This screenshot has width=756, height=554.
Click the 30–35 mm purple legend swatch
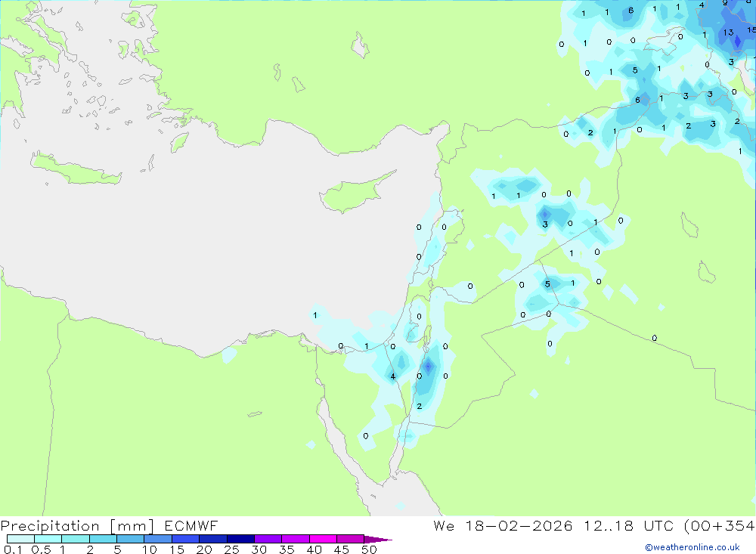268,539
